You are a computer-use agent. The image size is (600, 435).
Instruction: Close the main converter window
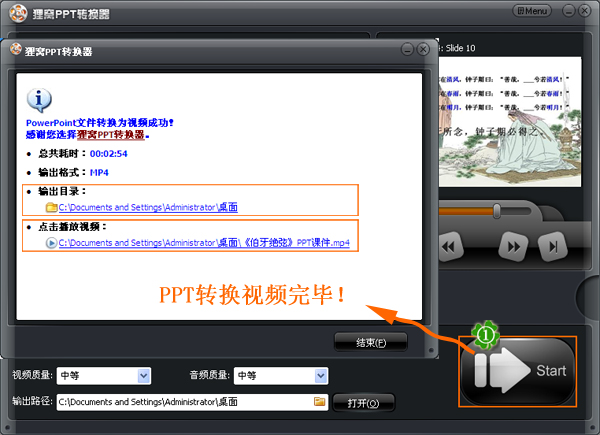point(585,11)
